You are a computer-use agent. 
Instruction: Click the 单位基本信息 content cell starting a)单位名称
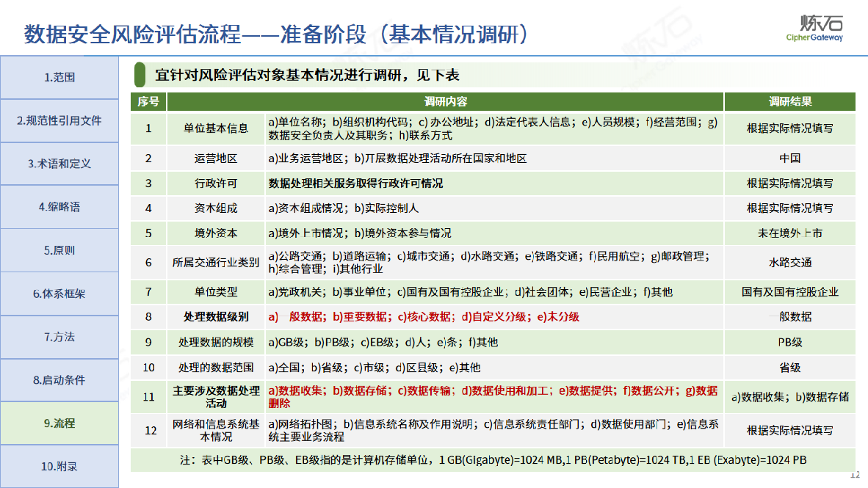point(494,128)
